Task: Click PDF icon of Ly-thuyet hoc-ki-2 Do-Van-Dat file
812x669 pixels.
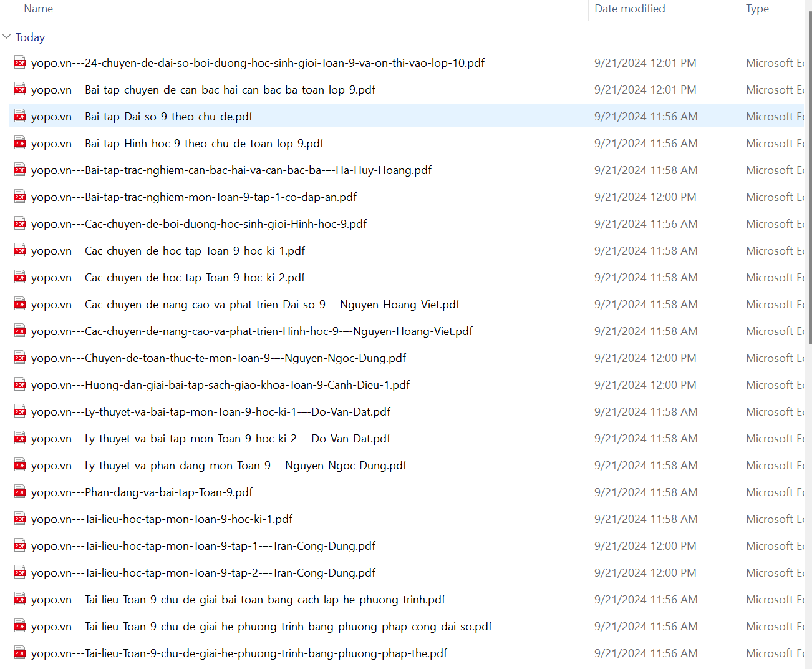Action: [x=20, y=438]
